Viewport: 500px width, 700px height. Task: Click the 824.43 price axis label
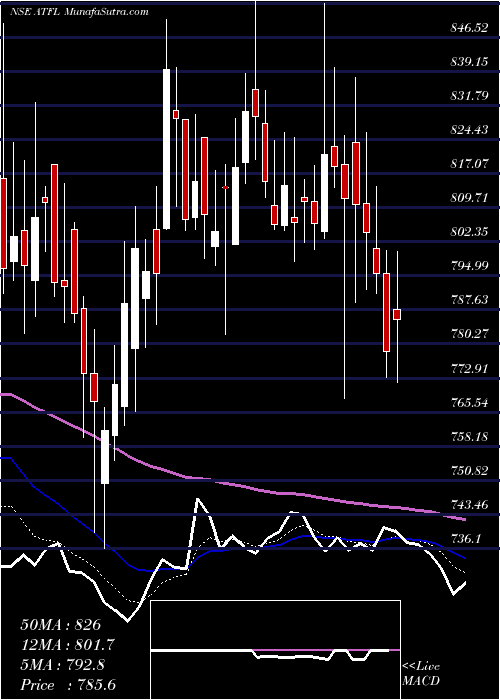[x=469, y=130]
